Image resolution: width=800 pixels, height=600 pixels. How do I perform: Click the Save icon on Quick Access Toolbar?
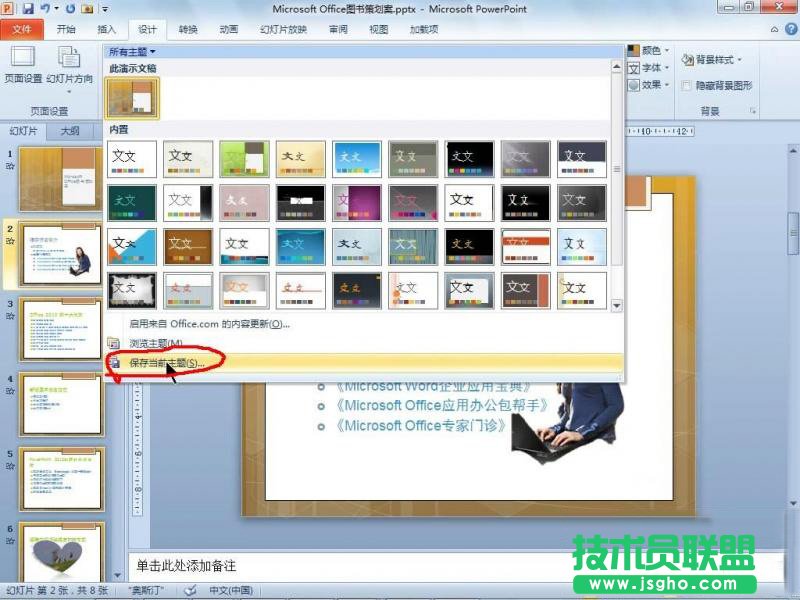(28, 8)
